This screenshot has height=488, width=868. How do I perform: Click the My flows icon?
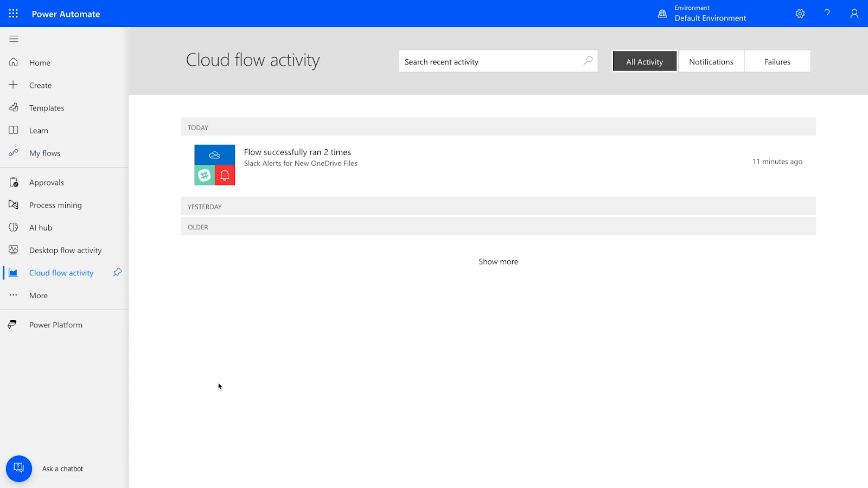point(14,153)
